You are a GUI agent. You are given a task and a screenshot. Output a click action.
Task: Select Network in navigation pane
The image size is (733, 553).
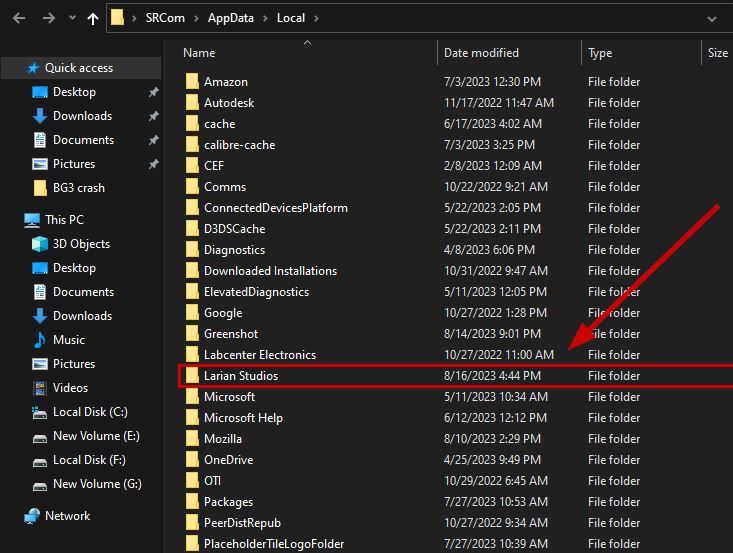pos(68,516)
